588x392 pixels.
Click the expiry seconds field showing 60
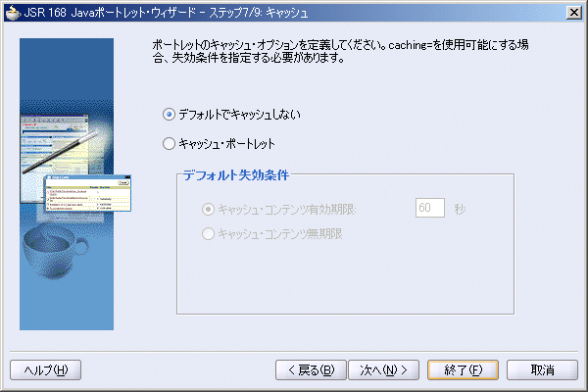(x=430, y=208)
